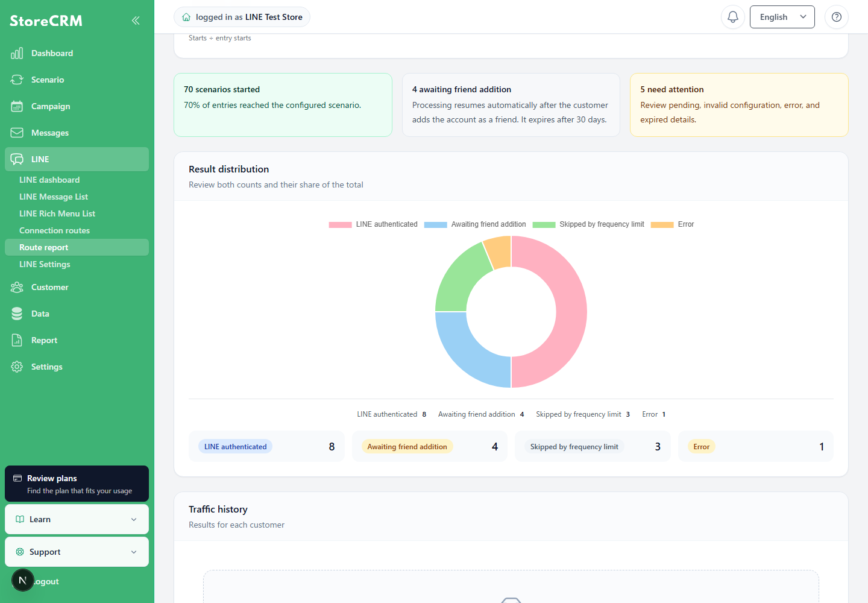Click Skipped by frequency limit badge
868x603 pixels.
coord(574,447)
